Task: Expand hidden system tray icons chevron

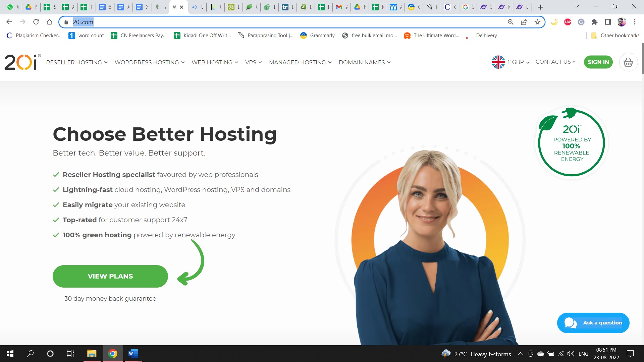Action: 520,354
